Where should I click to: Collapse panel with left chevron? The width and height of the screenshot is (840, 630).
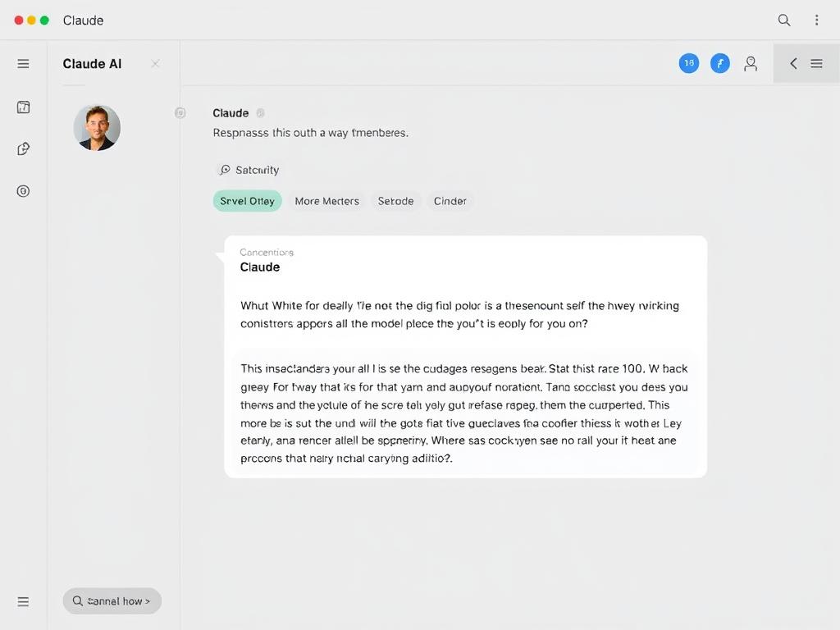(x=793, y=64)
